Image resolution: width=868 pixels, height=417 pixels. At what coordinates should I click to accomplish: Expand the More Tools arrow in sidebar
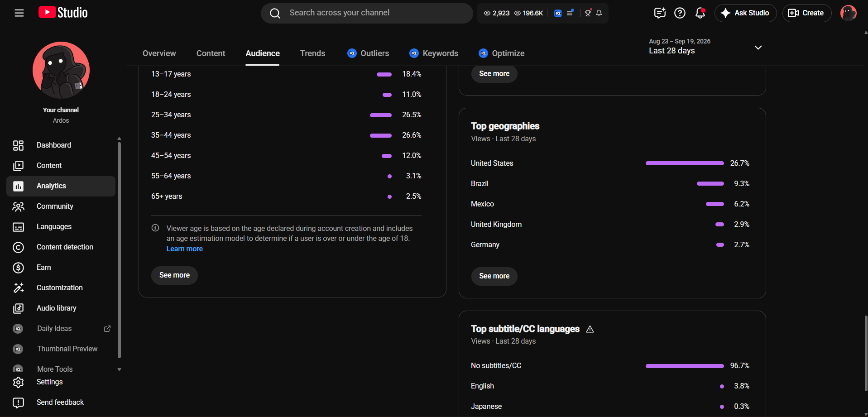(120, 369)
